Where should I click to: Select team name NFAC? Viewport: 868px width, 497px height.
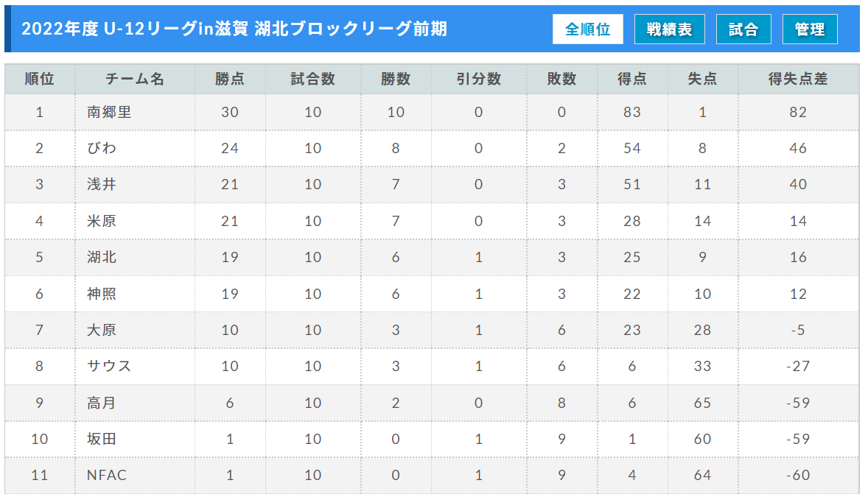coord(107,475)
